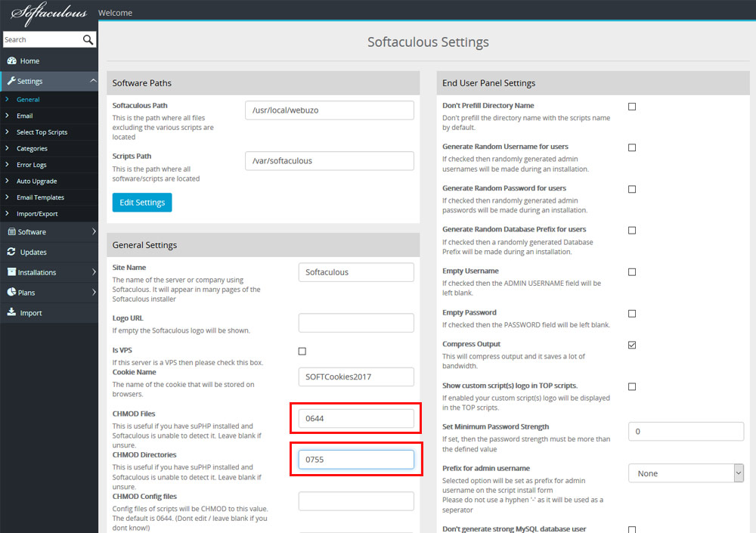Click the Plans pie chart icon
756x533 pixels.
point(11,292)
